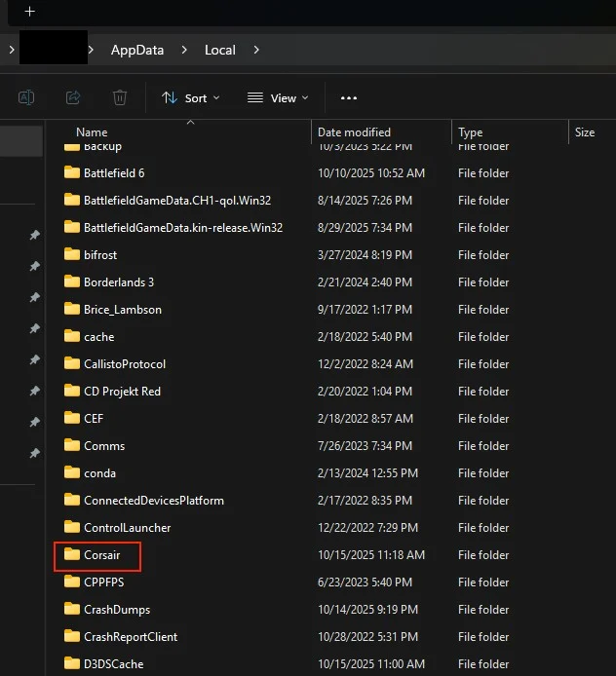Open the Sort dropdown menu
616x676 pixels.
point(191,97)
